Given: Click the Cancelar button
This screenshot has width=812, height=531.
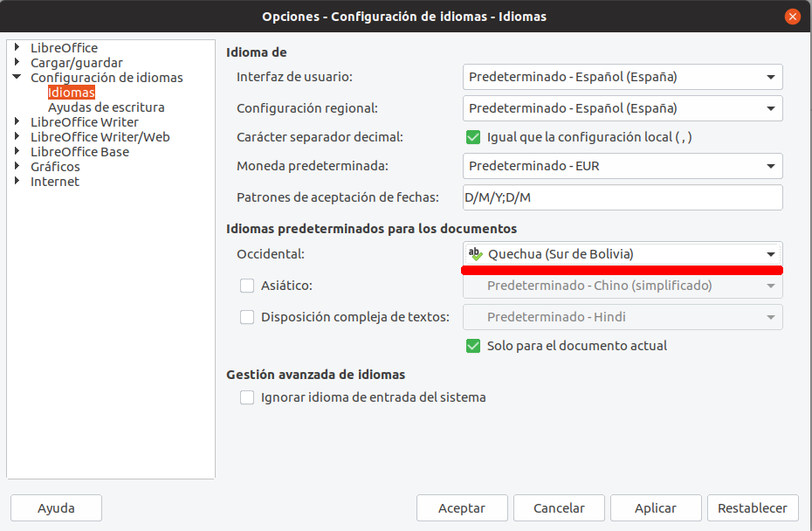Looking at the screenshot, I should coord(560,508).
